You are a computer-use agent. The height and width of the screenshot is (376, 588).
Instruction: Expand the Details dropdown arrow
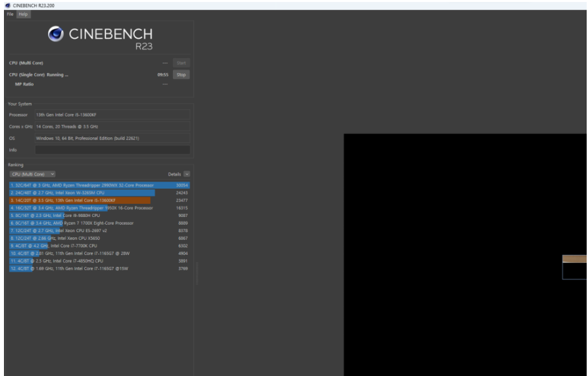pos(187,174)
